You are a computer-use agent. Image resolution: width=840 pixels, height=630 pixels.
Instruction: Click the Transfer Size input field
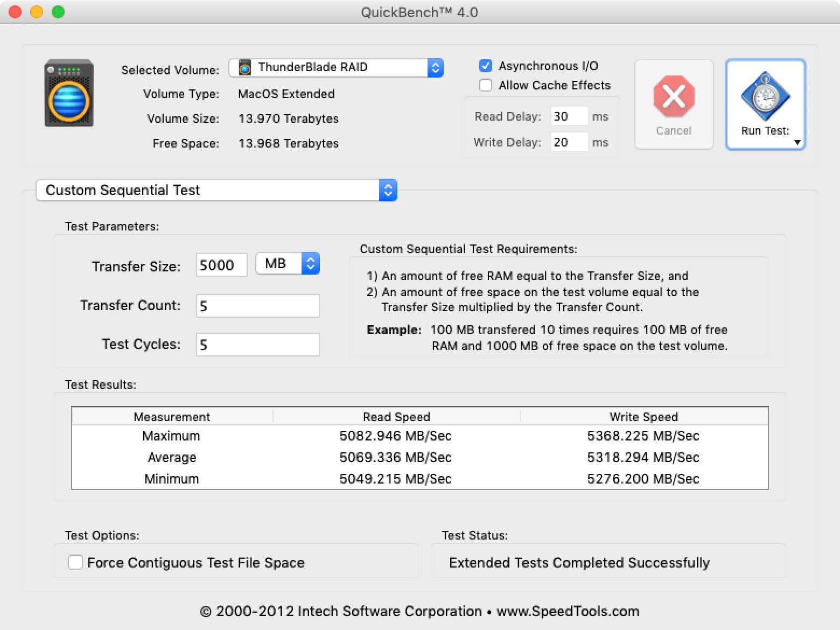(x=221, y=265)
